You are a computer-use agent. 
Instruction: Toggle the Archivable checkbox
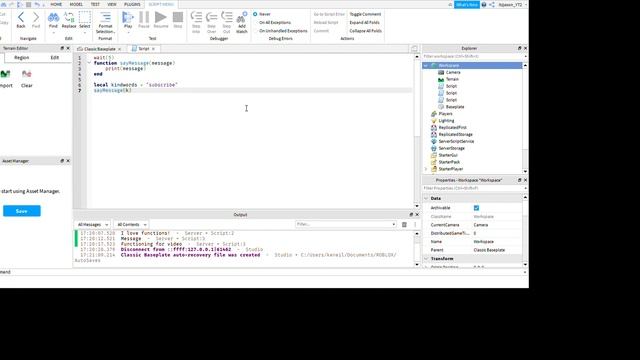[476, 208]
